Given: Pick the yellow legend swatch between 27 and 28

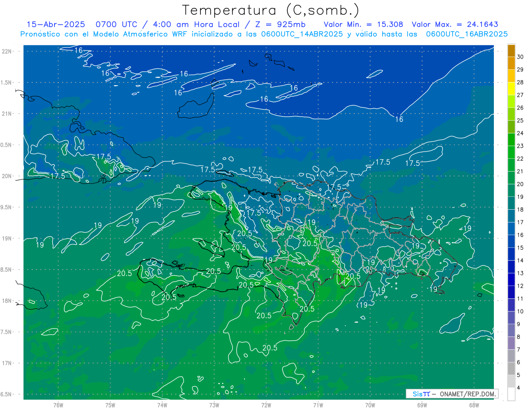Looking at the screenshot, I should point(512,88).
